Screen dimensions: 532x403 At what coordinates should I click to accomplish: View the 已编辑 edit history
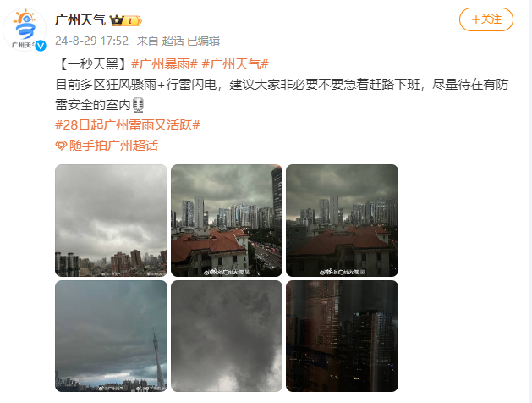[203, 41]
